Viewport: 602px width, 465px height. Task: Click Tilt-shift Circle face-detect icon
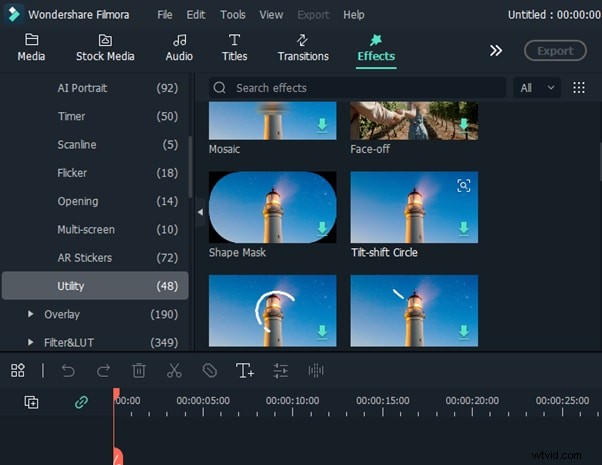coord(463,186)
